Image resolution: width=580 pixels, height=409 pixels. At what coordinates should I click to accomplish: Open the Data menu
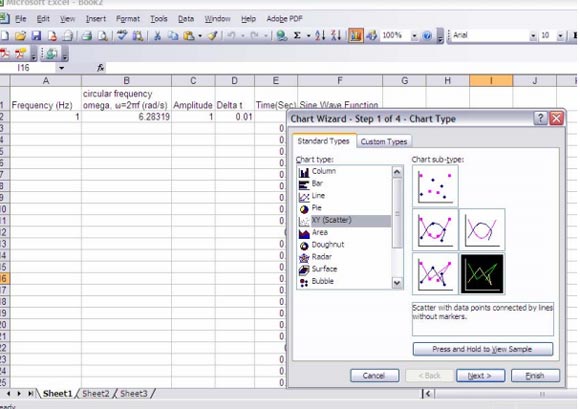(x=186, y=18)
